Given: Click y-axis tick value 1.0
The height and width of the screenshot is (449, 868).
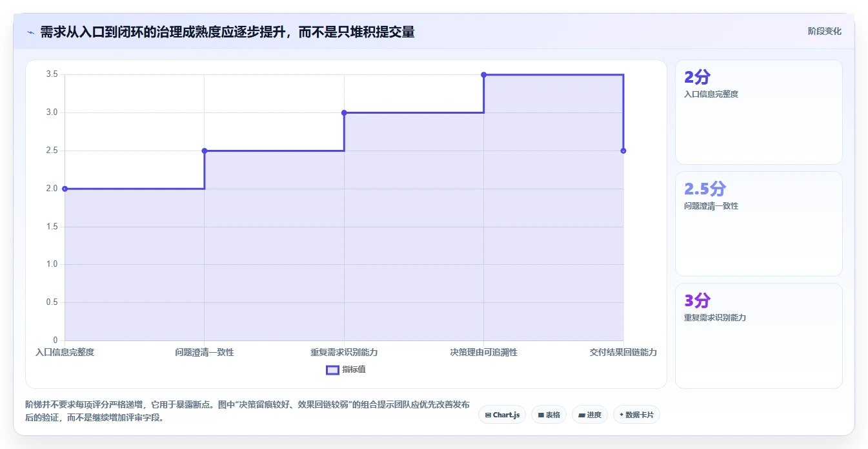Looking at the screenshot, I should [x=52, y=264].
